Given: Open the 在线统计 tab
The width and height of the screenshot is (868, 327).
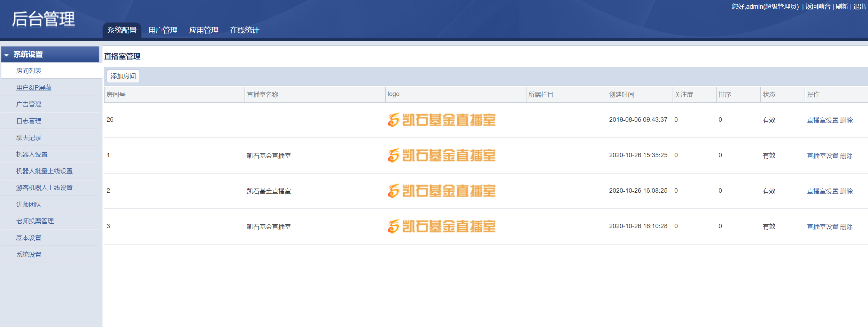Looking at the screenshot, I should 245,30.
